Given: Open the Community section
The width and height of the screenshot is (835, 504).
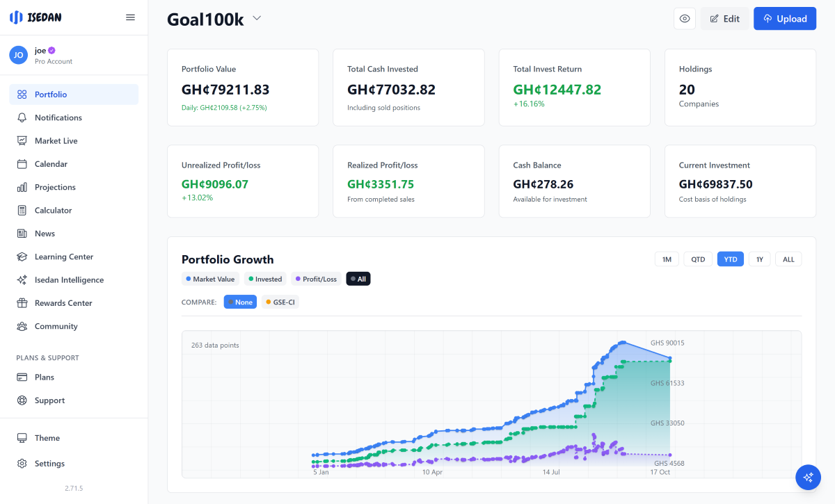Looking at the screenshot, I should (x=74, y=326).
